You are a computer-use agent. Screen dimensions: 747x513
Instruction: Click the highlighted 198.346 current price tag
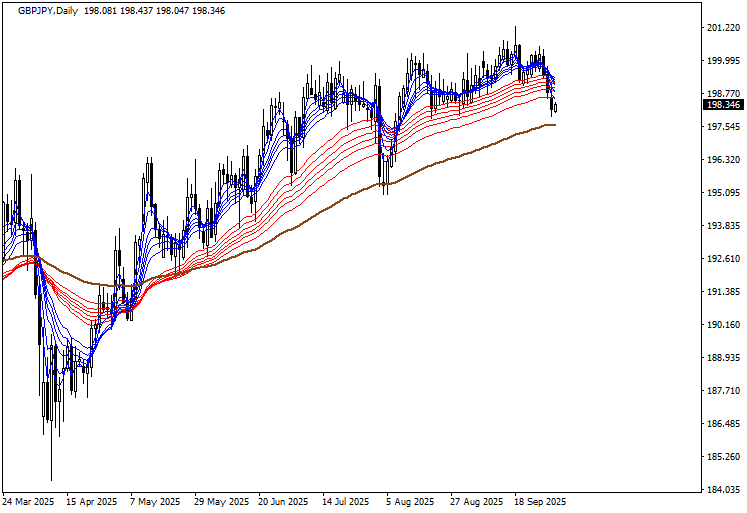point(722,104)
